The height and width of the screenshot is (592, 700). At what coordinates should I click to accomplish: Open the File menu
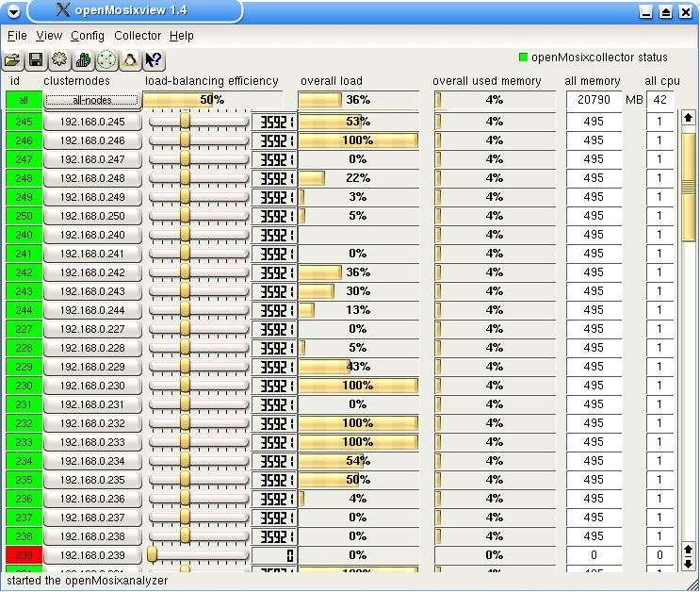17,36
